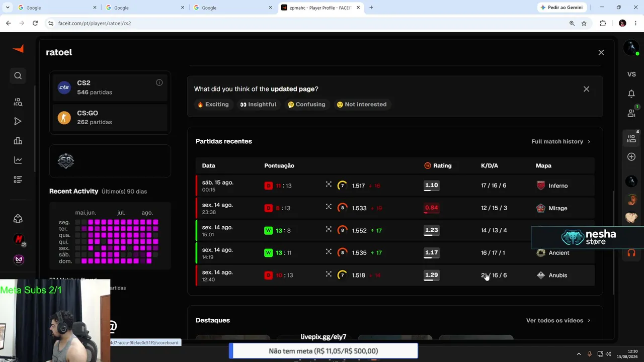Screen dimensions: 644x362
Task: Open friends icon with badge 1
Action: 632,112
